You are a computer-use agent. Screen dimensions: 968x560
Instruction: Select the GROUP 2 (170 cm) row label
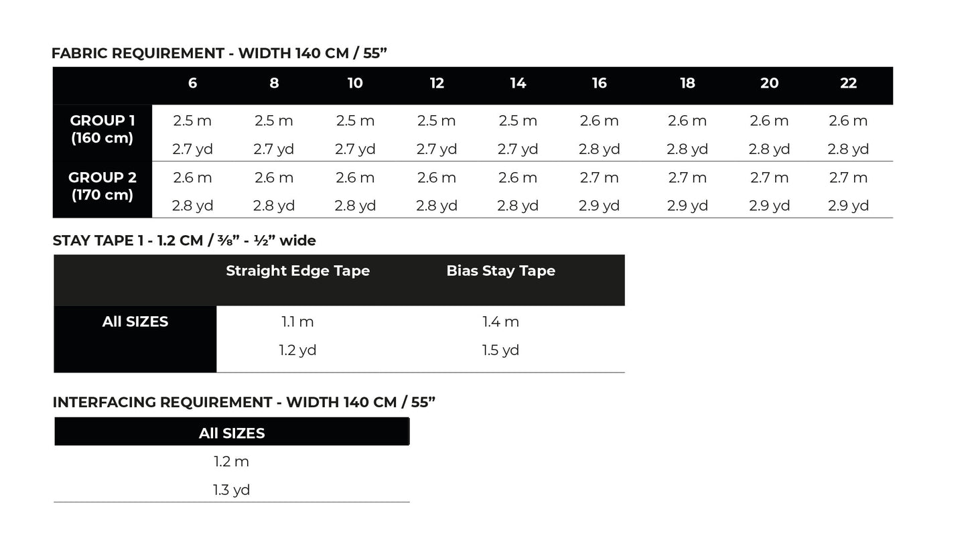point(102,186)
